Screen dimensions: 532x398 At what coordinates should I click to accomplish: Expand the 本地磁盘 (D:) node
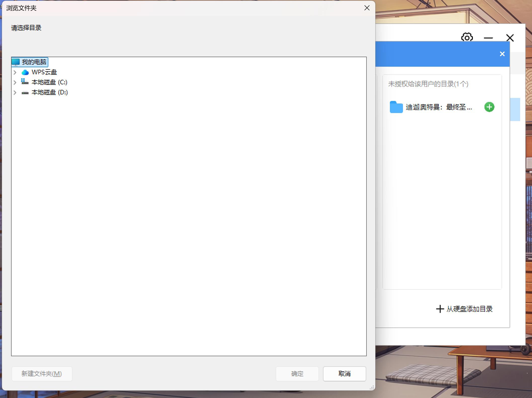click(15, 93)
